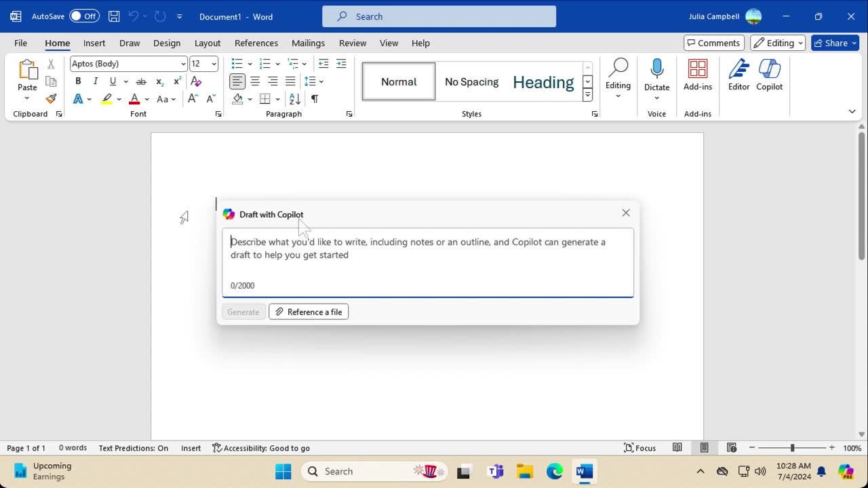Toggle italic formatting

(x=96, y=81)
